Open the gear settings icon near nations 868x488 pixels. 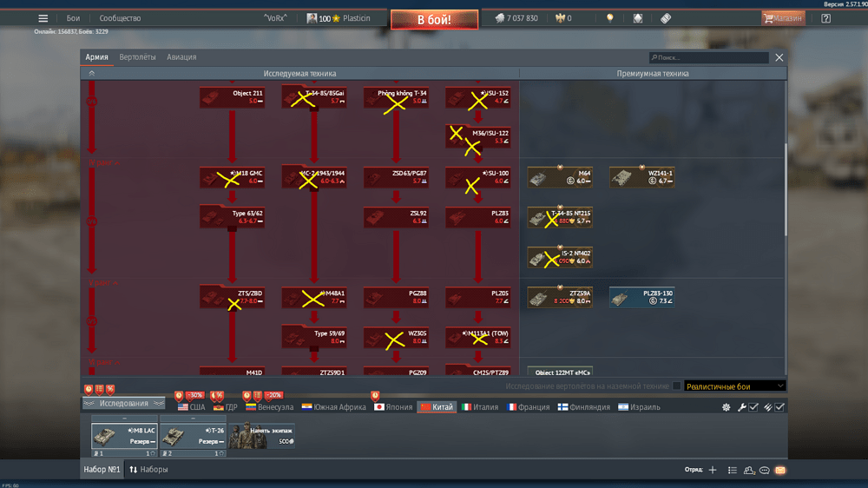pyautogui.click(x=726, y=407)
